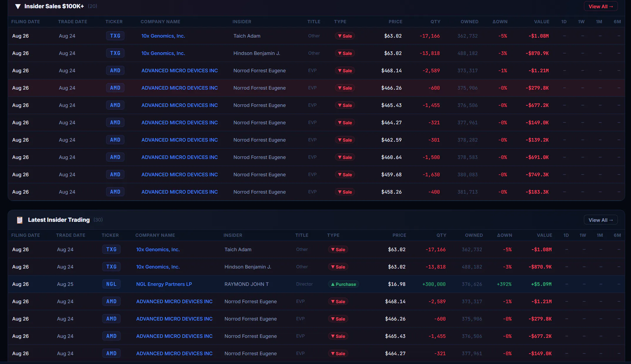Open ADVANCED MICRO DEVICES link in latest trading $465.43 row

pyautogui.click(x=174, y=336)
